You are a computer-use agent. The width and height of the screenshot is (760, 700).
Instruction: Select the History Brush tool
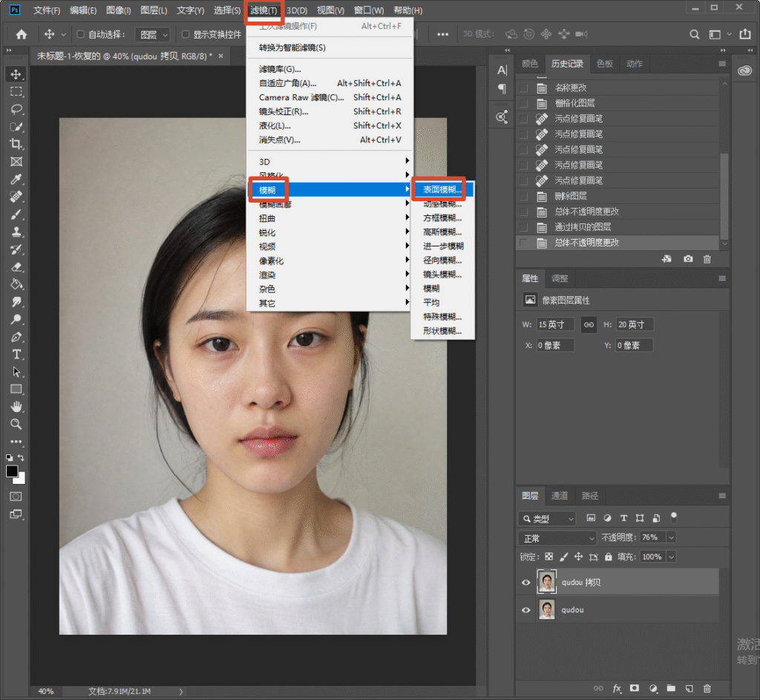[16, 249]
